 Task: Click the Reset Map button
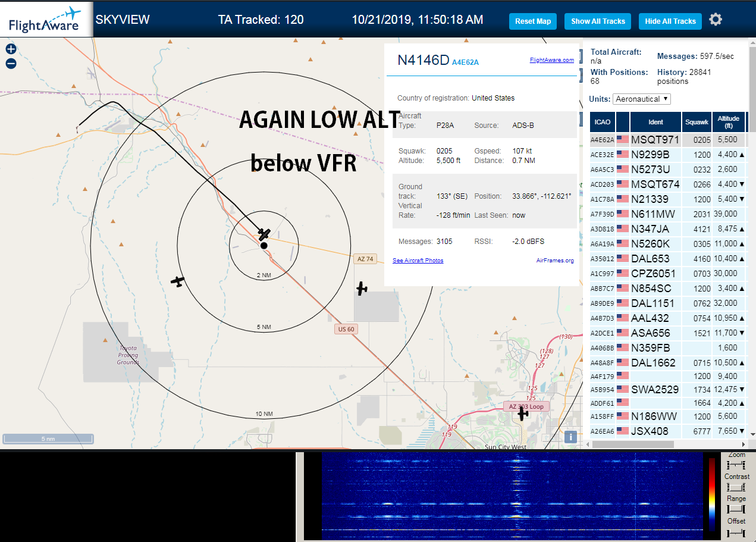point(533,21)
